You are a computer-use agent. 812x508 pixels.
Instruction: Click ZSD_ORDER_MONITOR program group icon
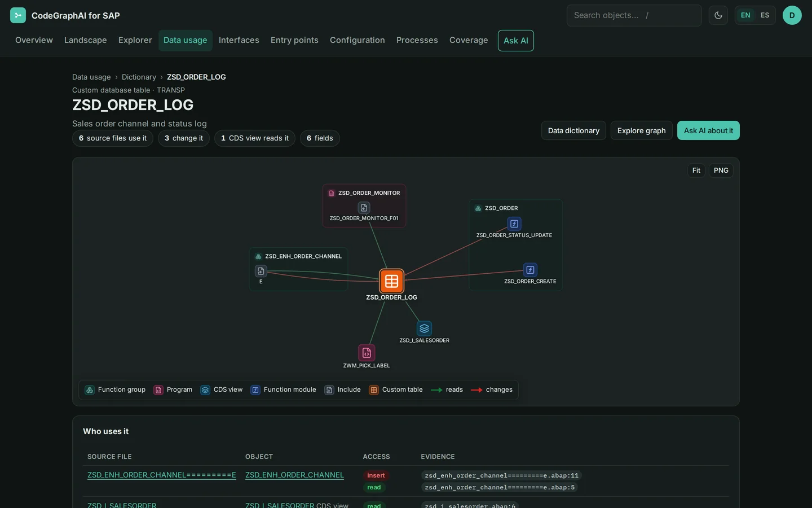(332, 193)
